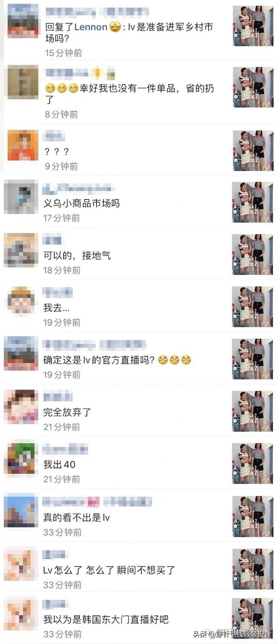Screen dimensions: 278x644
Task: Open the post thumbnail beside "幸好我也没有一件单品"
Action: (x=249, y=87)
